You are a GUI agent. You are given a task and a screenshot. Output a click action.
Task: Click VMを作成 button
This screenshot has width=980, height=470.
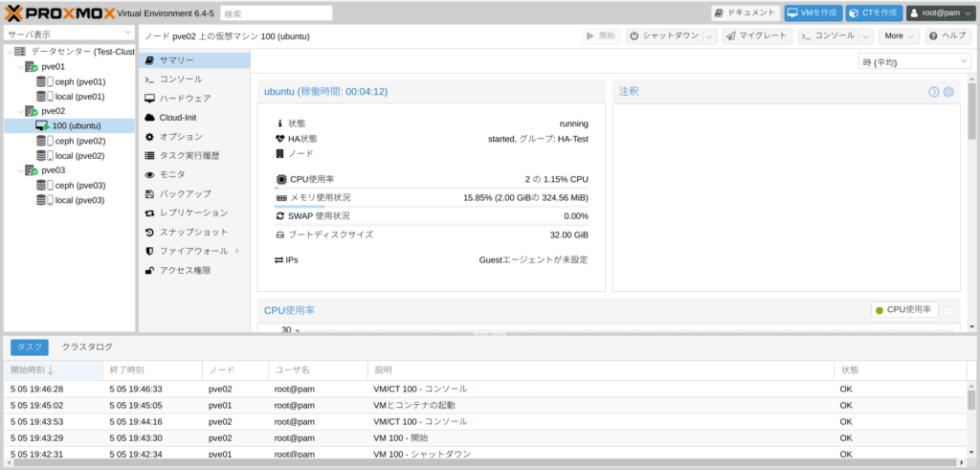(813, 12)
